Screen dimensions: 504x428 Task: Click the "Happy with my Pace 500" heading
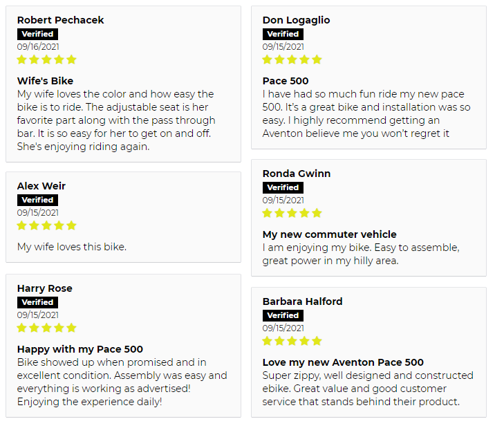tap(80, 349)
